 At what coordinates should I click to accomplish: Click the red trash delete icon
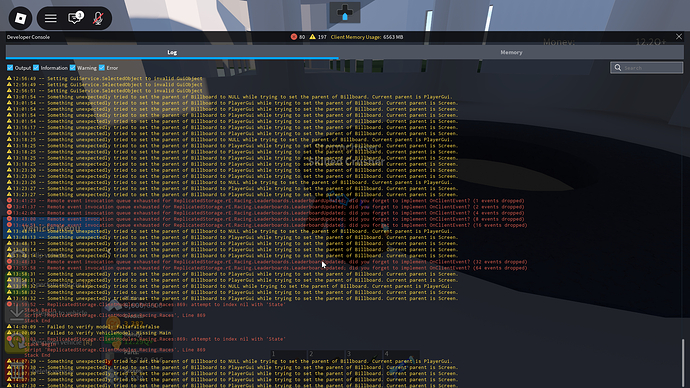pos(17,370)
